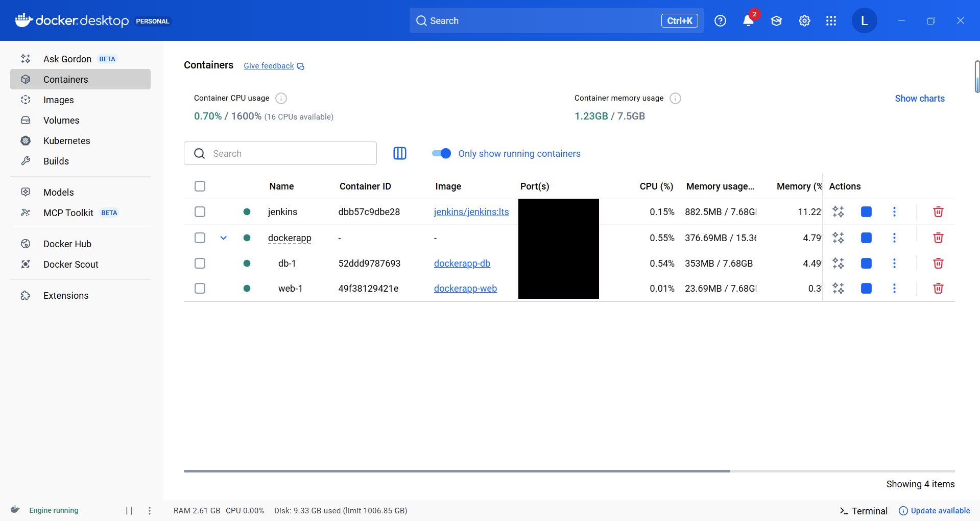980x521 pixels.
Task: Open the Terminal button in status bar
Action: [x=864, y=511]
